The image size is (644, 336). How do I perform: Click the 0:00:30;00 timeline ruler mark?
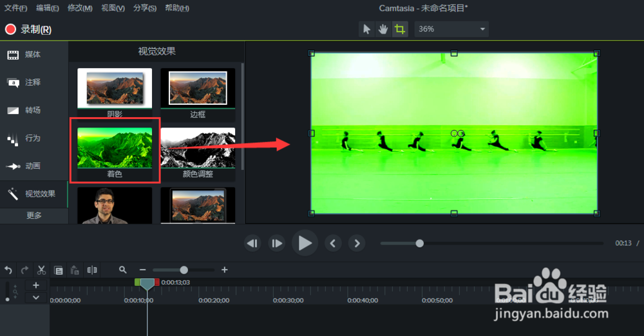289,300
